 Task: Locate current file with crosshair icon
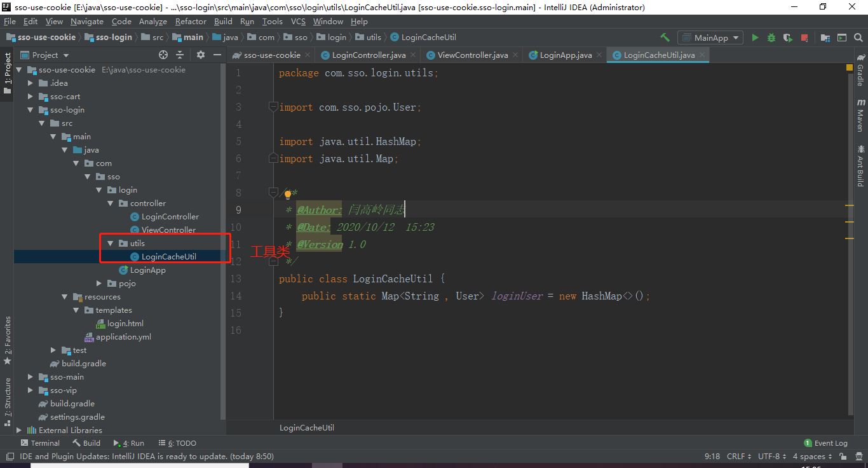point(163,55)
